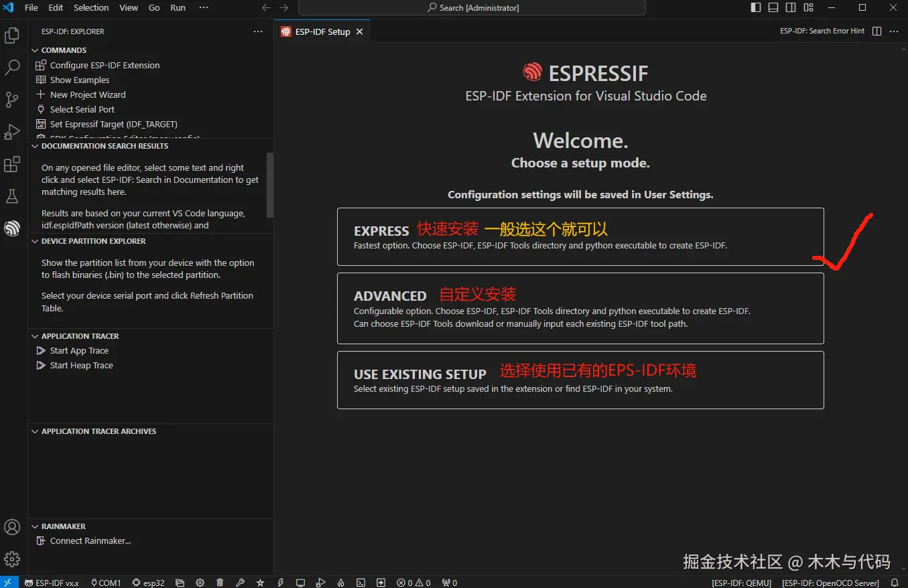Open the Explorer view in activity bar

pyautogui.click(x=12, y=35)
